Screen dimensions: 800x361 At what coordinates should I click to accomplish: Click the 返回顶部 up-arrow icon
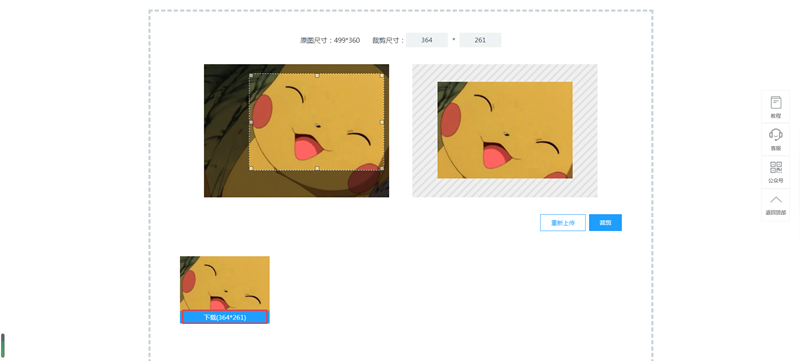click(x=776, y=199)
